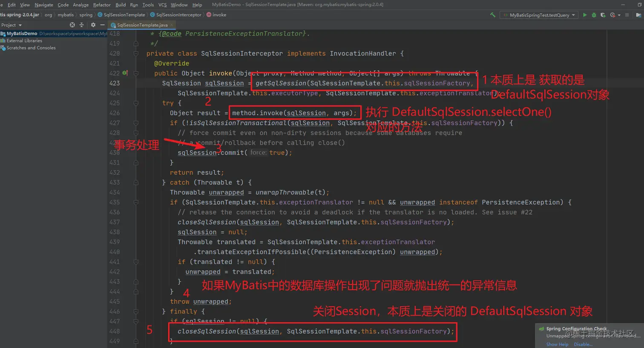Click the Spring Configuration Check notification title
The width and height of the screenshot is (644, 348).
pyautogui.click(x=577, y=329)
